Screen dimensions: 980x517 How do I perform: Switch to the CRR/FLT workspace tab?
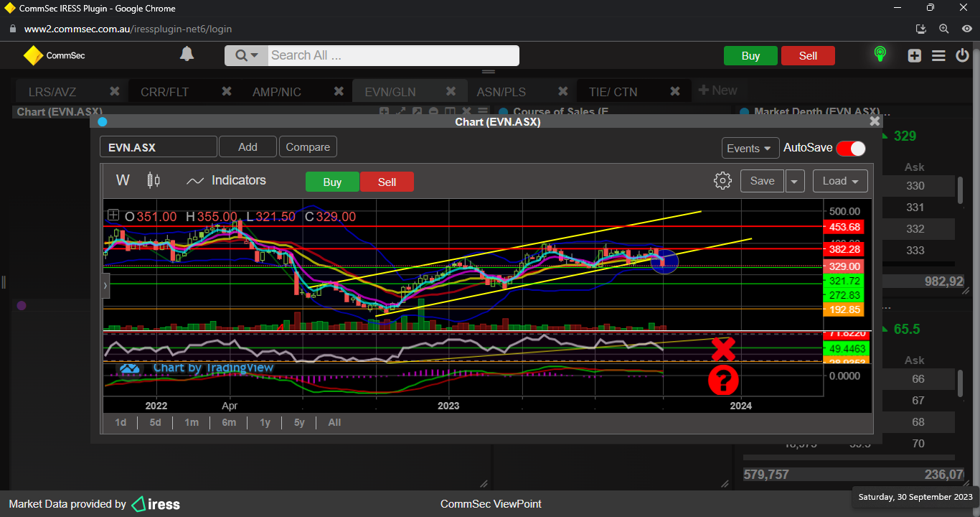[x=164, y=92]
